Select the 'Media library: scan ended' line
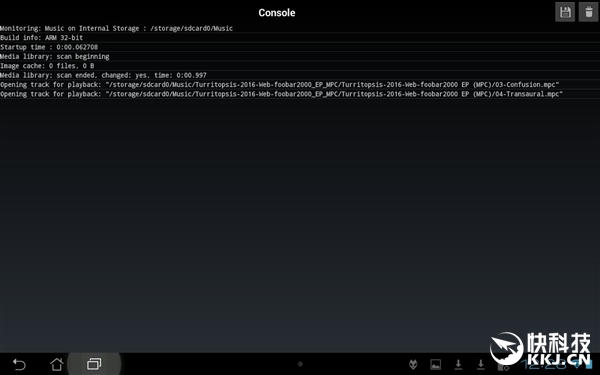Viewport: 600px width, 375px height. pos(300,75)
